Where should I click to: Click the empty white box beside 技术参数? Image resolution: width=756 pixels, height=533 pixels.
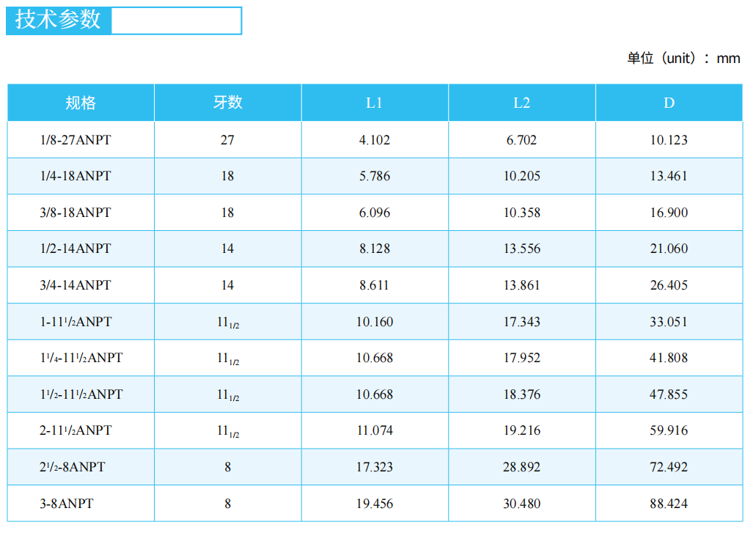click(x=177, y=21)
